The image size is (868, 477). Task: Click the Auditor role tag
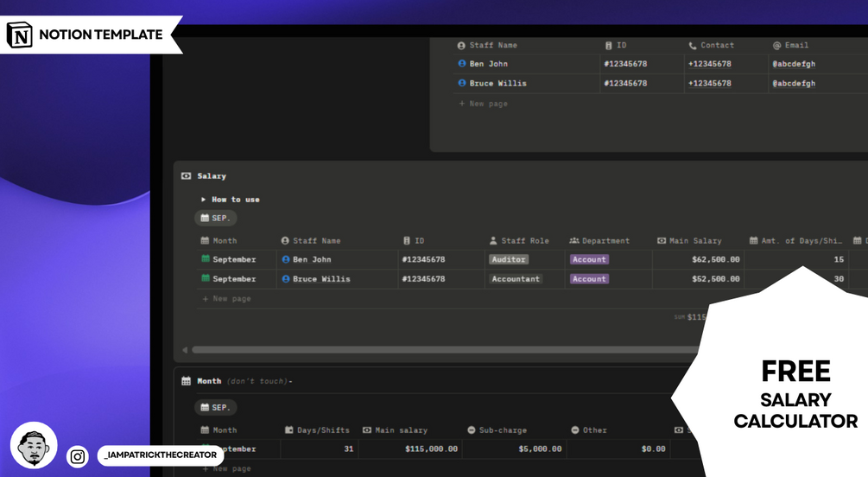point(509,259)
